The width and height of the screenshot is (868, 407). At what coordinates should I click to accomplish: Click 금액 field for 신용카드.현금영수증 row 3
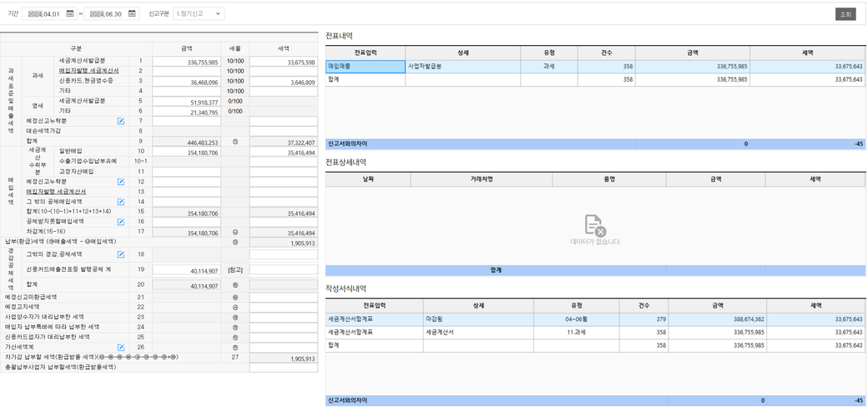pos(186,83)
